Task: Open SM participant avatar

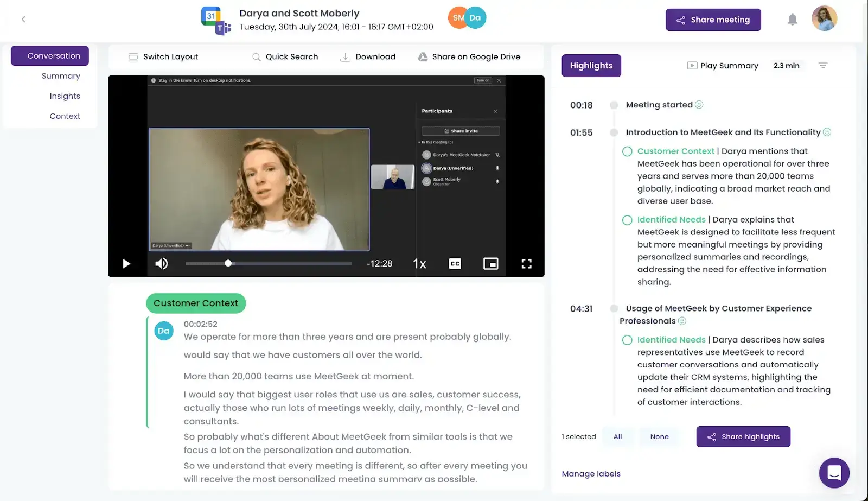Action: pos(457,18)
